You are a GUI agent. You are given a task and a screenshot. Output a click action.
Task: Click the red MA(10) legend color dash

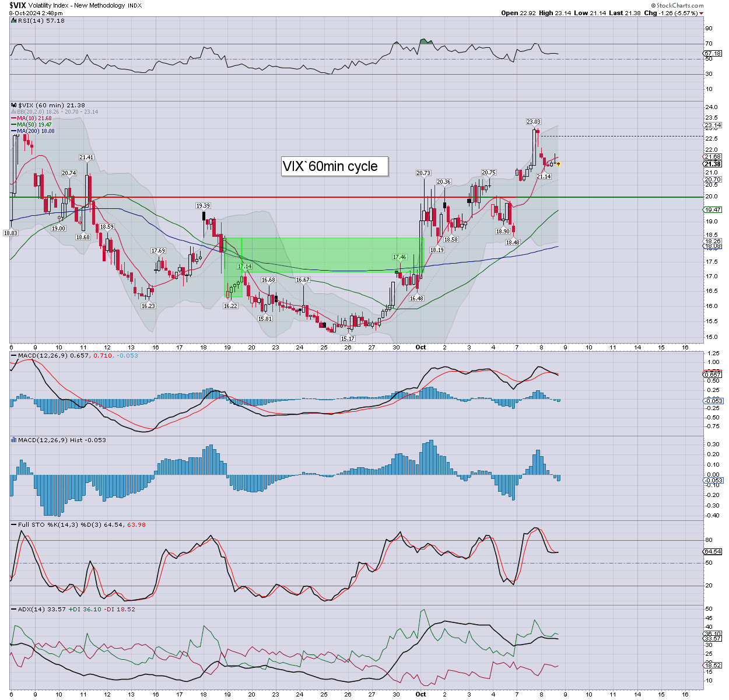pyautogui.click(x=14, y=118)
